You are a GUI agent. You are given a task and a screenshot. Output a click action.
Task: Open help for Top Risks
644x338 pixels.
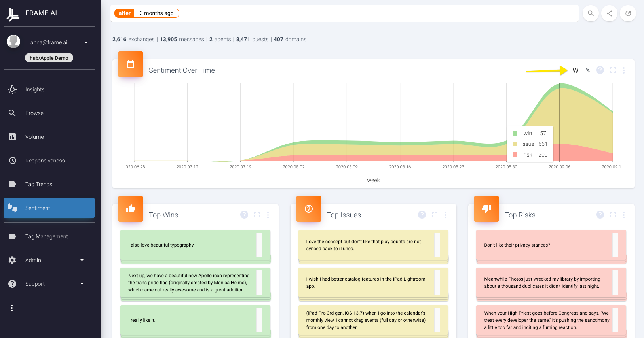[600, 215]
